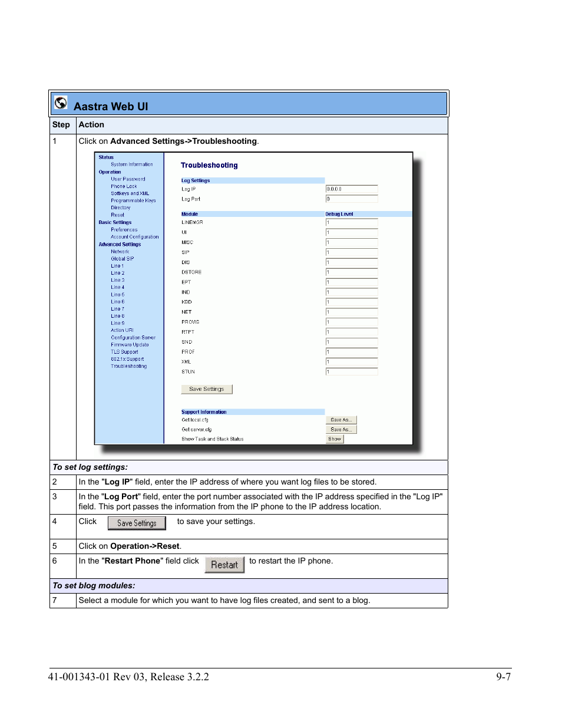The height and width of the screenshot is (728, 562).
Task: Open the Network advanced settings
Action: pos(120,251)
